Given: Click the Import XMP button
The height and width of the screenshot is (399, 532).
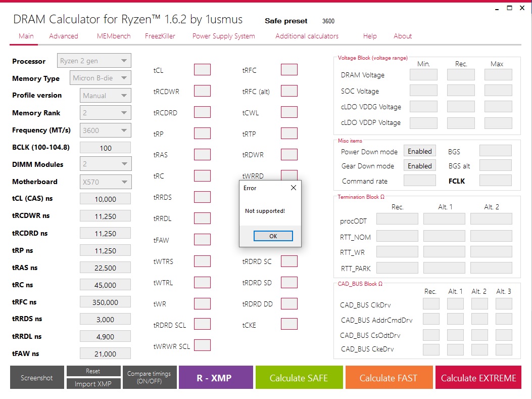Looking at the screenshot, I should tap(93, 384).
